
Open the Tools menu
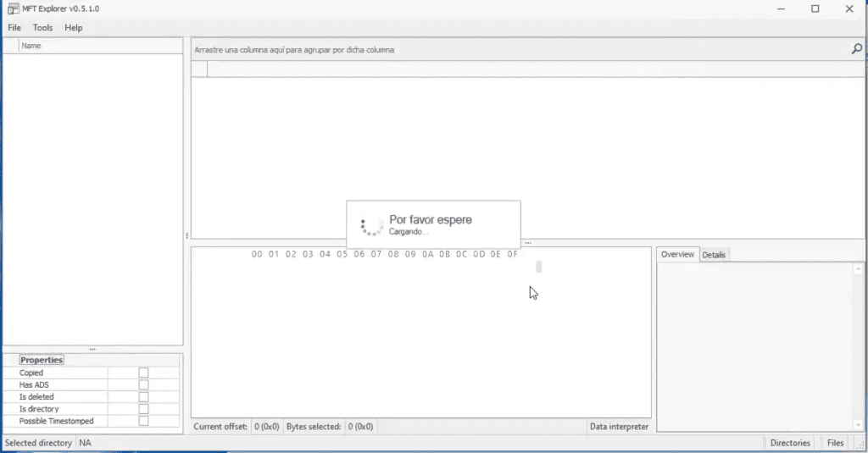click(x=42, y=28)
